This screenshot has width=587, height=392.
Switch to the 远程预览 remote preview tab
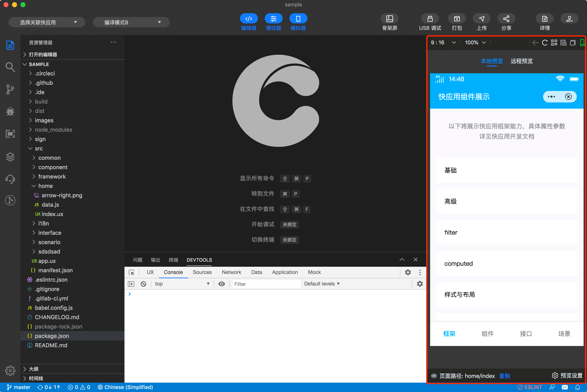(522, 61)
